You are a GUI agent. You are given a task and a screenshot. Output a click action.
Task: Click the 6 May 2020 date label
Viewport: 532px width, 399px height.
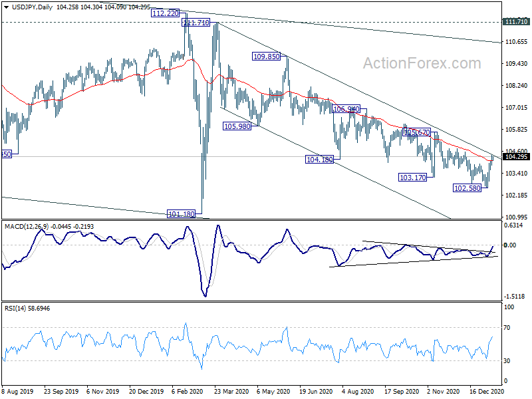tap(273, 392)
